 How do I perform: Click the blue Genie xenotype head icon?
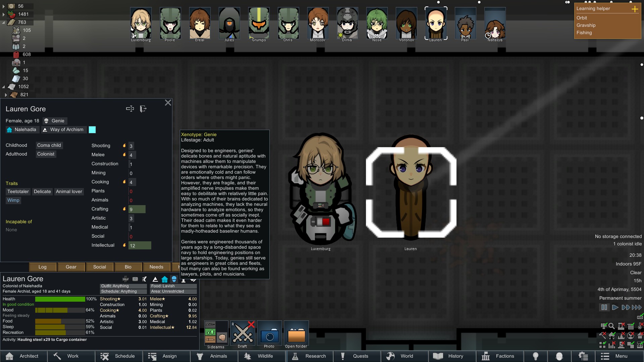pos(174,279)
